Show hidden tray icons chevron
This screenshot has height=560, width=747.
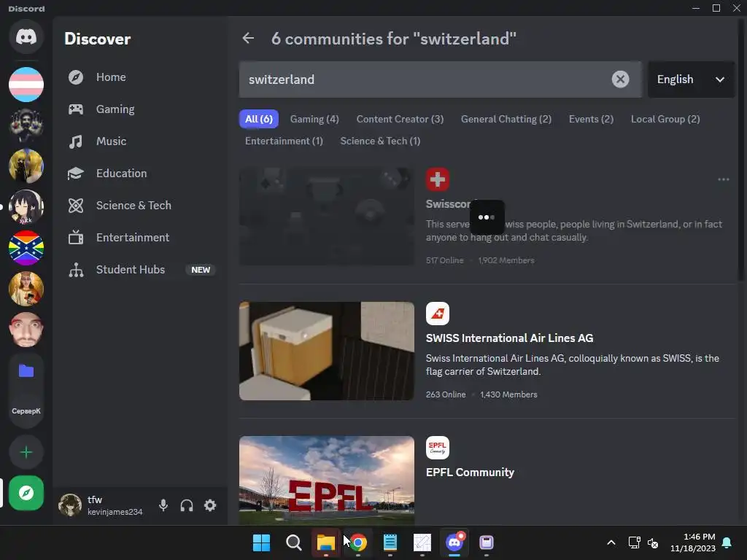[611, 542]
